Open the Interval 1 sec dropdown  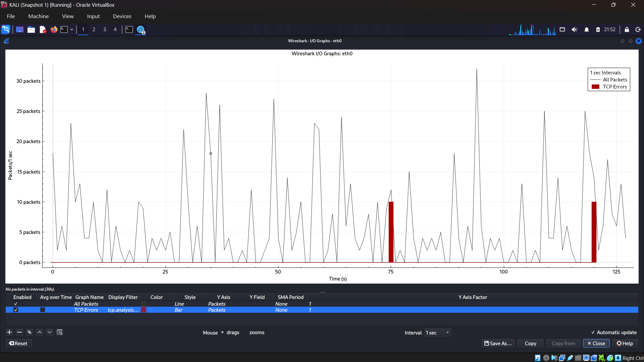(438, 333)
